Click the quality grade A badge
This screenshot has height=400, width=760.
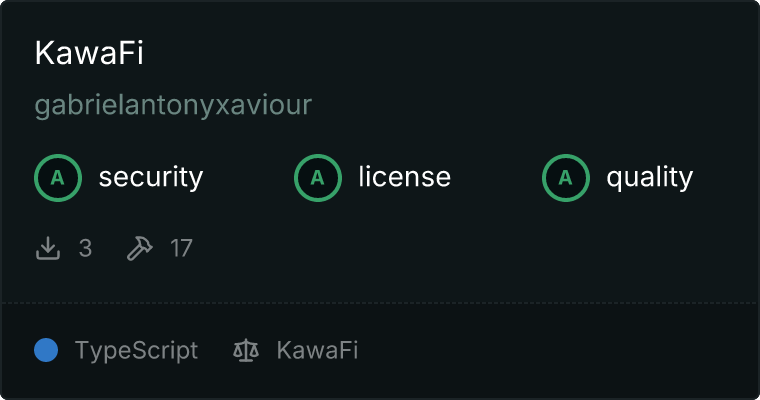(566, 178)
